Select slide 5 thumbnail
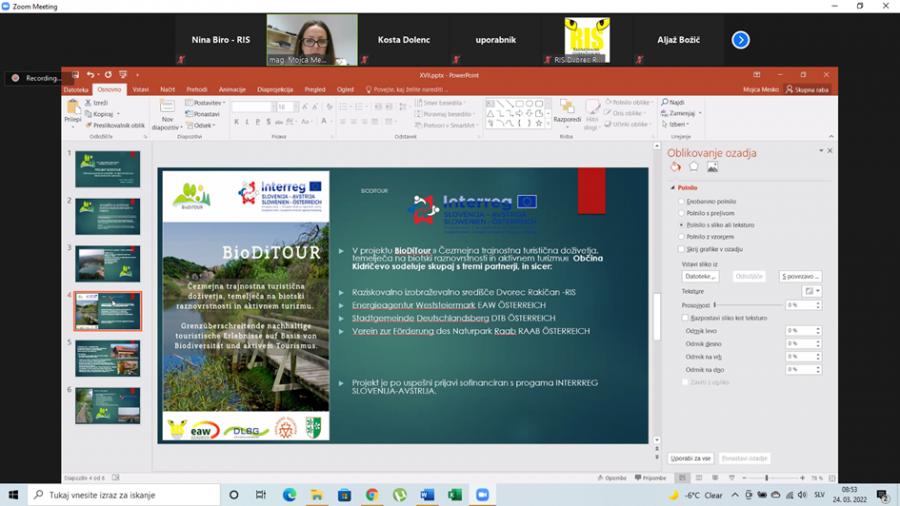 coord(107,359)
